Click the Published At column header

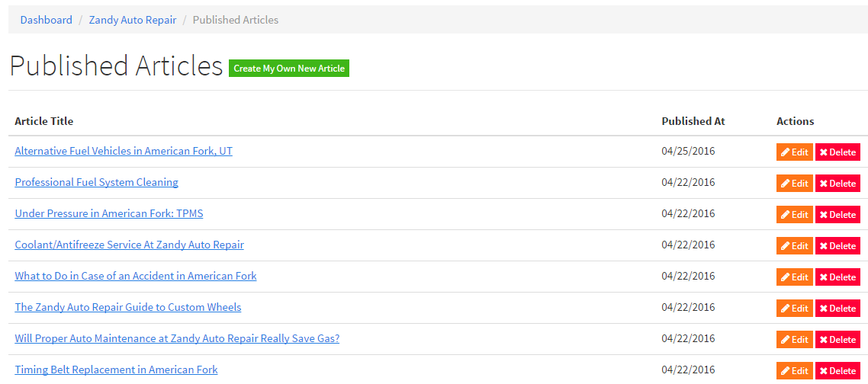point(693,120)
